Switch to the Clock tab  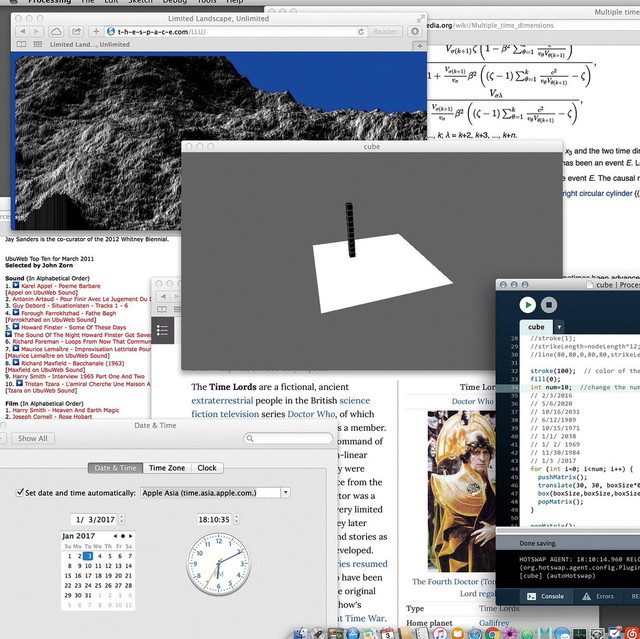tap(207, 468)
